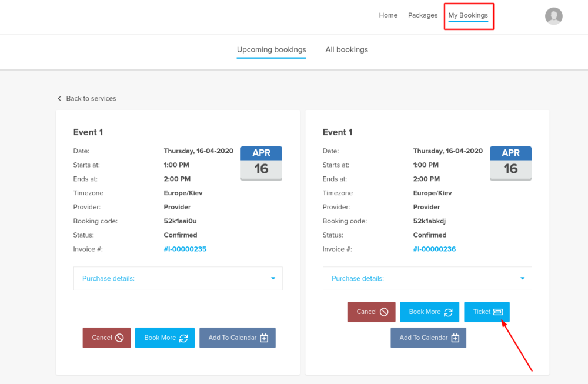Click the back chevron beside Back to services

click(59, 99)
